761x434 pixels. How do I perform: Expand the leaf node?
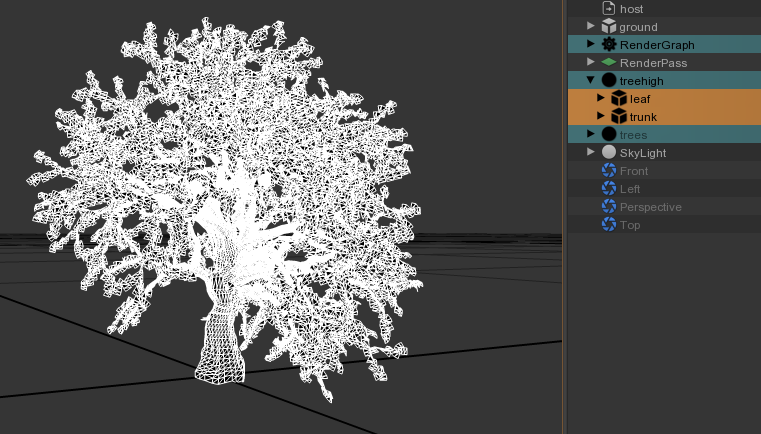601,98
